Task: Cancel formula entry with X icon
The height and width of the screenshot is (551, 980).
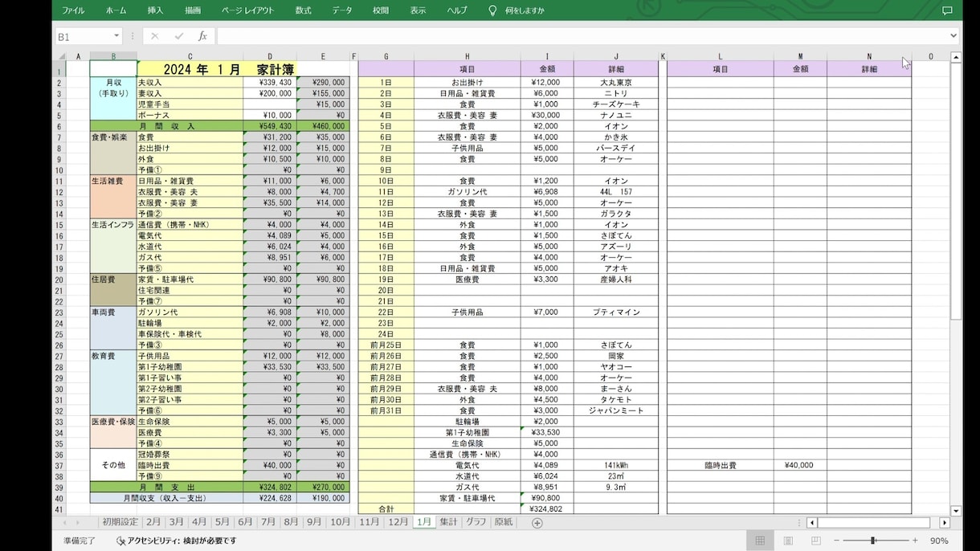Action: pos(155,36)
